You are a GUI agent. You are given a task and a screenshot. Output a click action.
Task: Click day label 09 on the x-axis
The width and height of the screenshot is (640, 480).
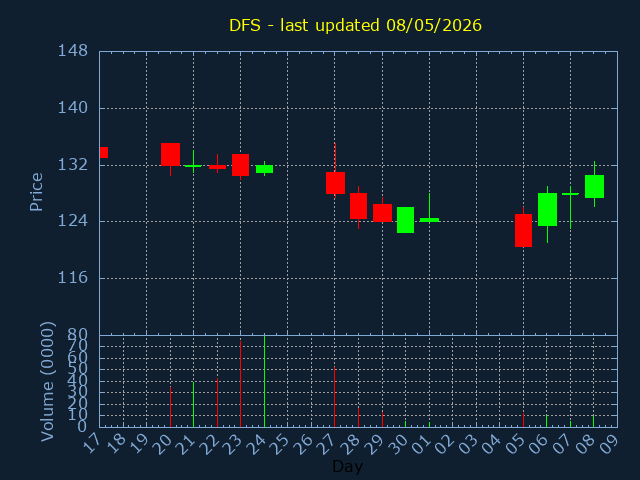click(611, 444)
